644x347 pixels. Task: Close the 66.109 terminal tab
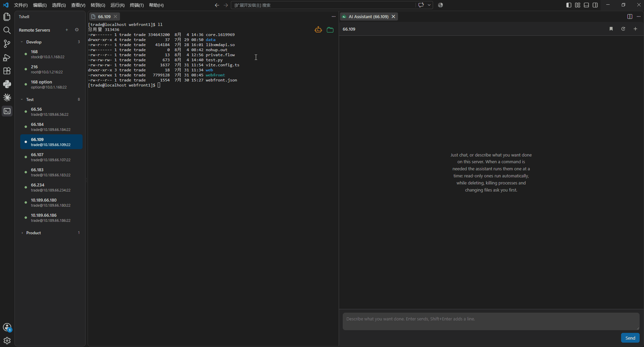coord(115,16)
